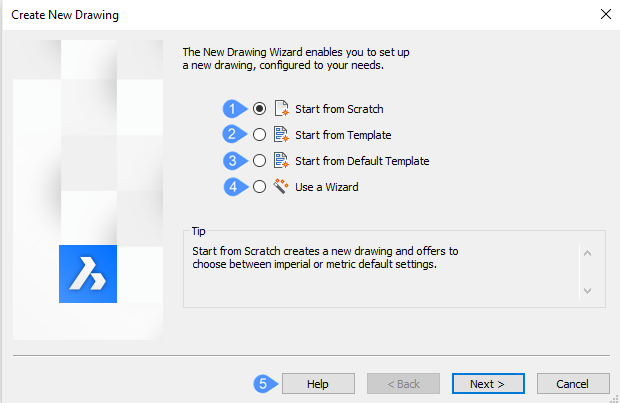Viewport: 620px width, 403px height.
Task: Click the magic wand Wizard icon
Action: [x=281, y=186]
